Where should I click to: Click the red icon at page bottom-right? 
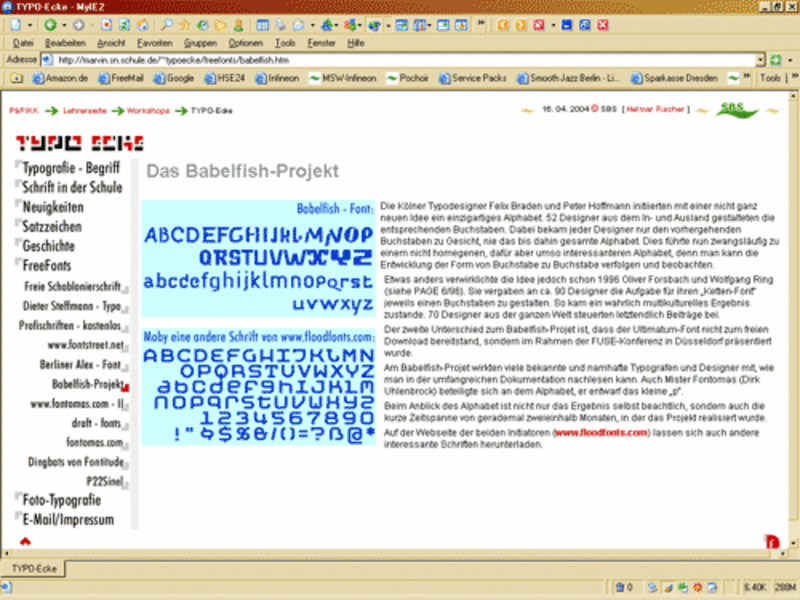[x=771, y=541]
